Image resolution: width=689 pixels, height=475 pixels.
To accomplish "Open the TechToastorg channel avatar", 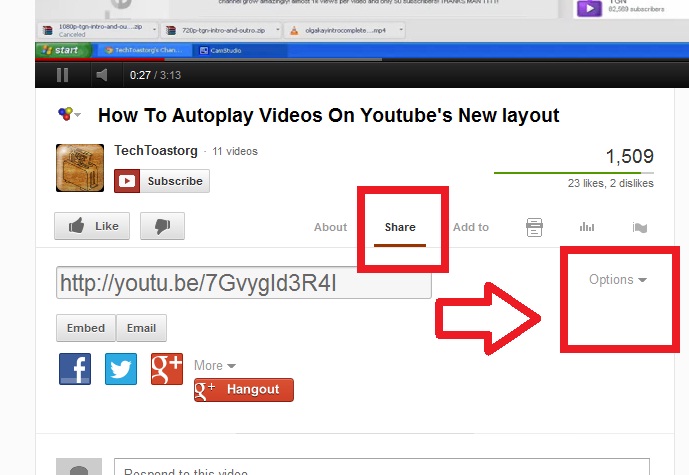I will point(80,168).
